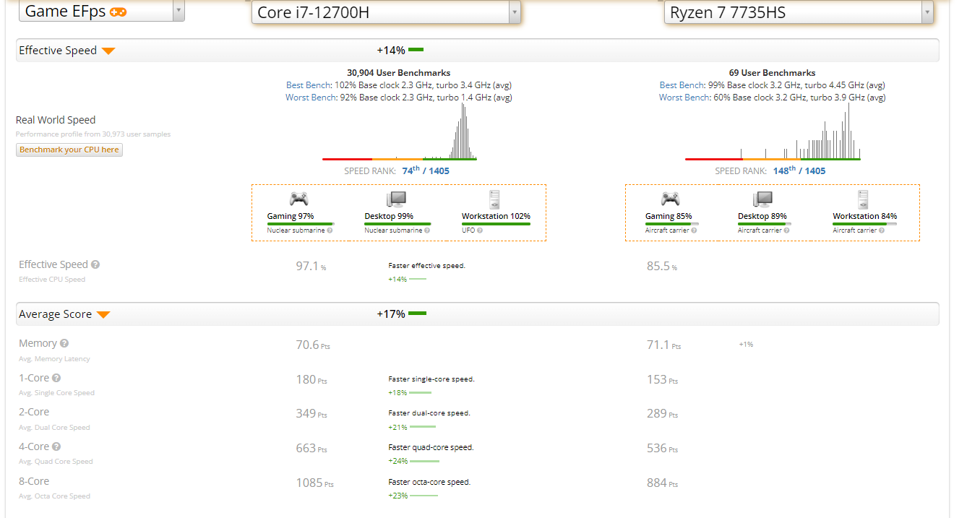
Task: Click the Workstation 84% tower icon
Action: [x=863, y=199]
